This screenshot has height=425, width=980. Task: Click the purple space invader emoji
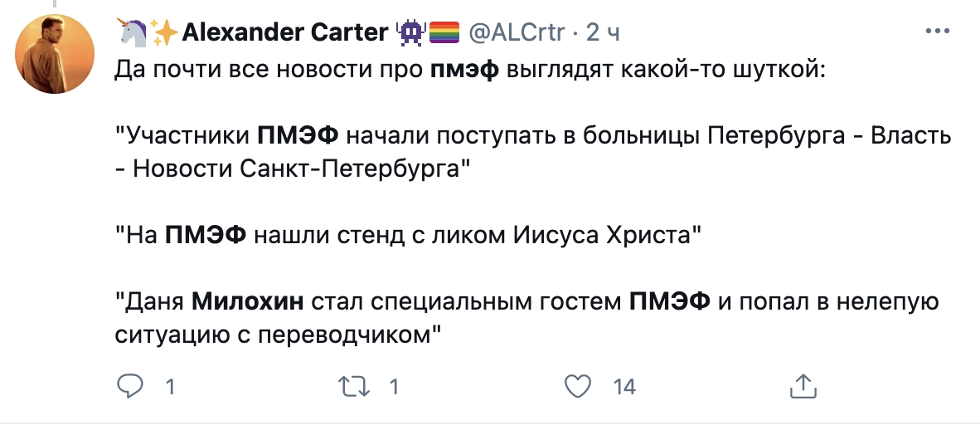(412, 32)
